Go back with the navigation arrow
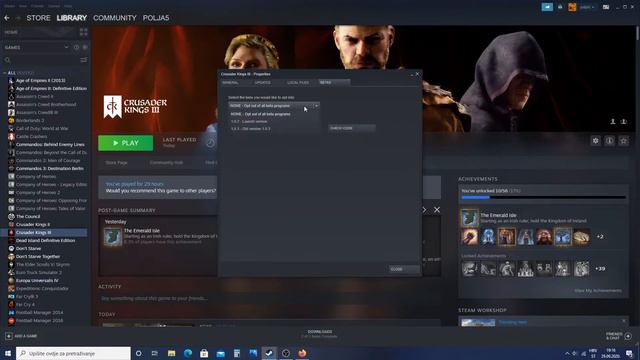640x360 pixels. [7, 18]
